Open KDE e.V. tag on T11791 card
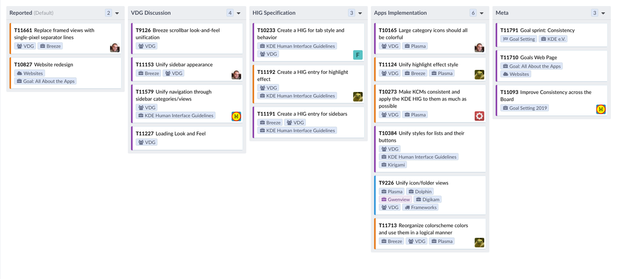644x279 pixels. point(553,39)
